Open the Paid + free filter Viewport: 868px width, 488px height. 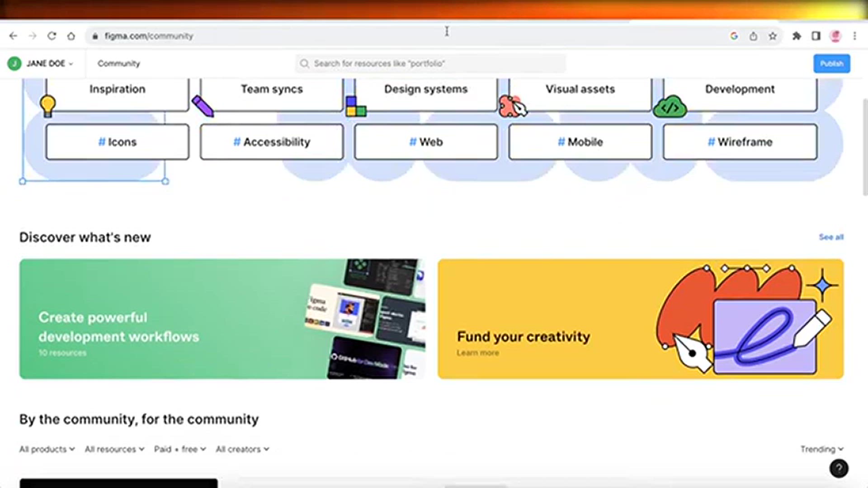180,449
